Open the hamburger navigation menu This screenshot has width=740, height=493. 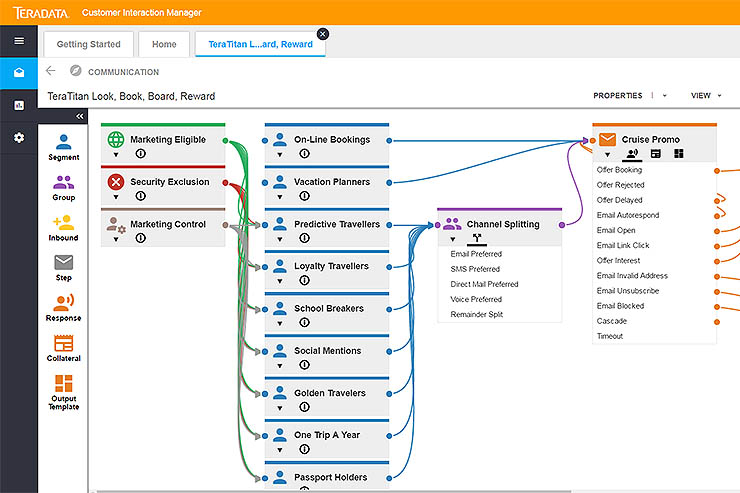click(18, 41)
